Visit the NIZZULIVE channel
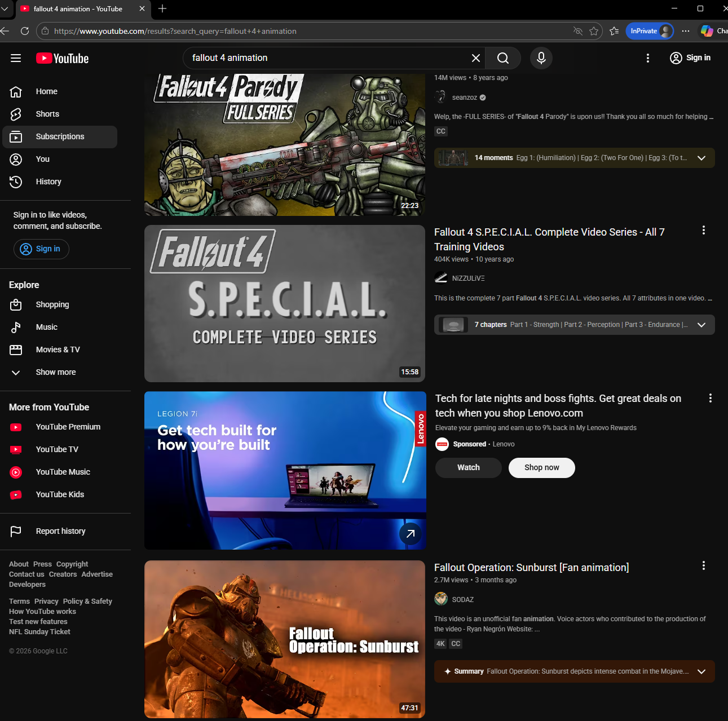The image size is (728, 721). (x=468, y=278)
